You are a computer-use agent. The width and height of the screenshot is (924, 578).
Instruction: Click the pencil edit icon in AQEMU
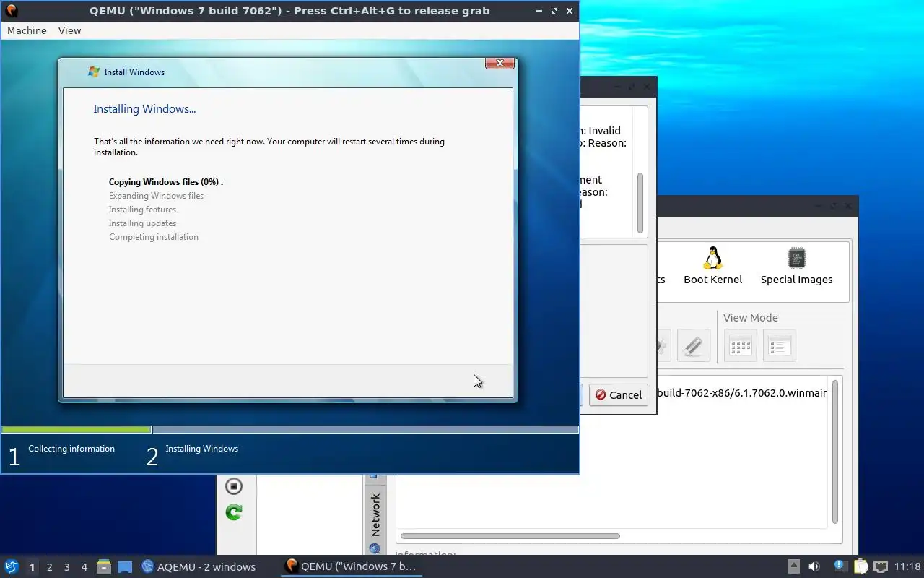694,345
